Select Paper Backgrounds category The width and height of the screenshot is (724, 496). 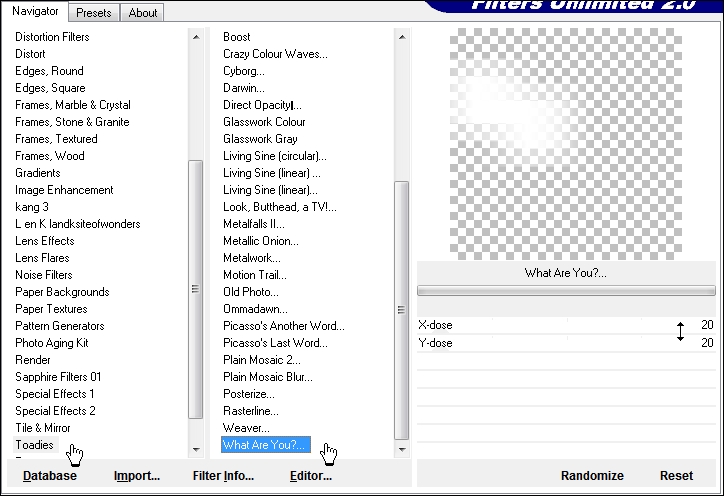point(62,292)
